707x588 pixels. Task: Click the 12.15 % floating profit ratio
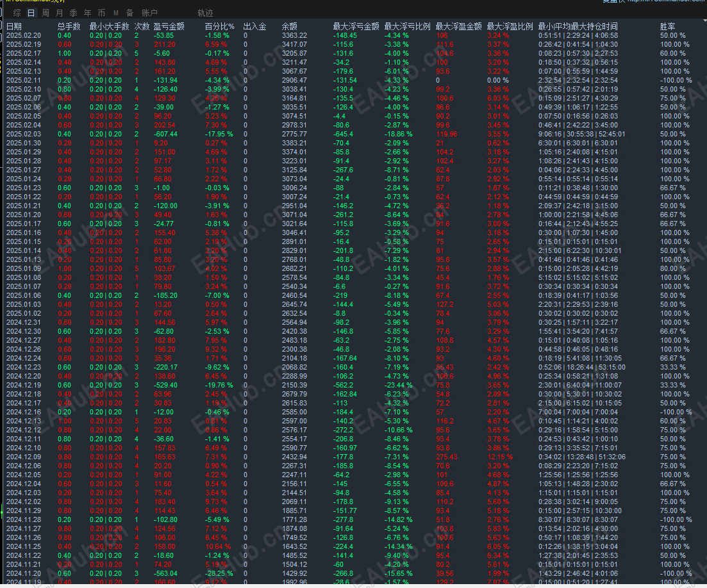point(500,457)
